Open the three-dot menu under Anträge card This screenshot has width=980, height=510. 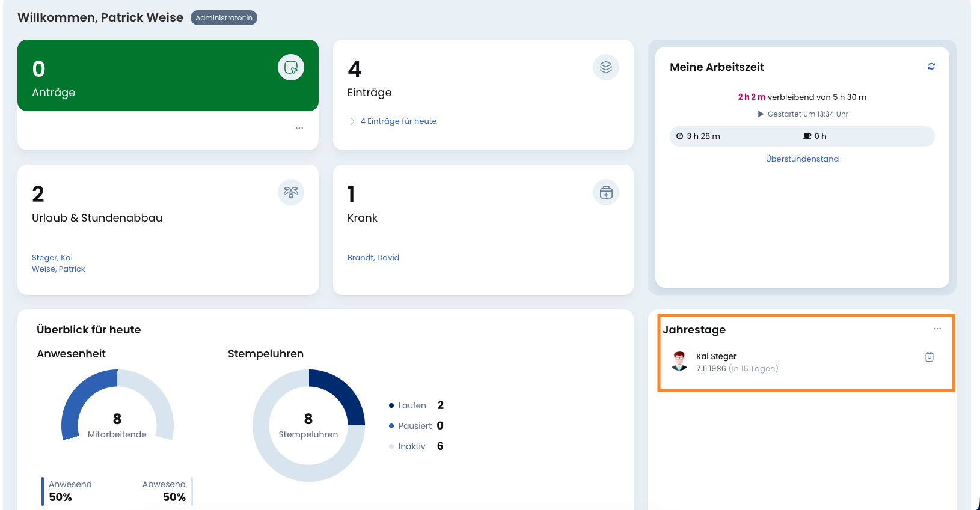(299, 128)
